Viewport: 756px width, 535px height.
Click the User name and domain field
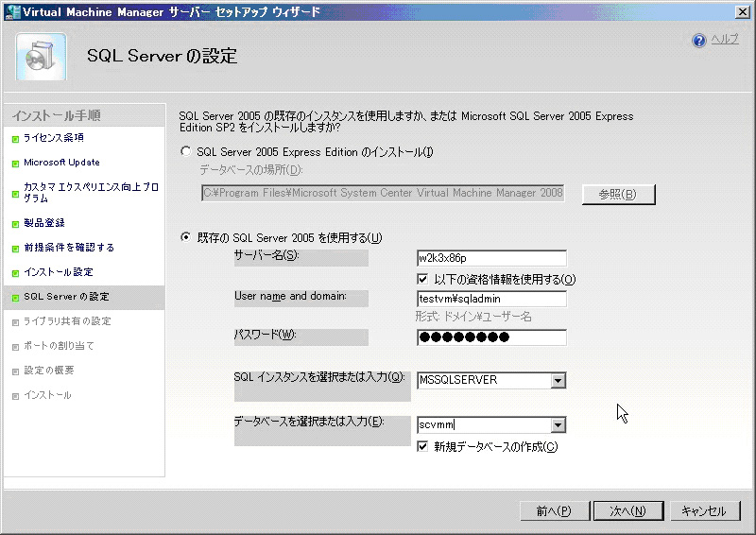pos(490,299)
